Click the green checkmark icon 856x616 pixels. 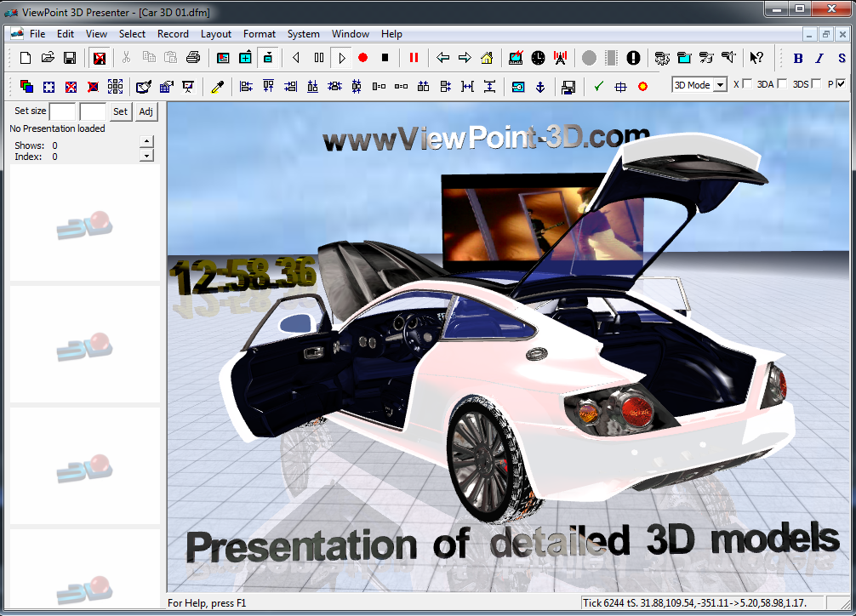[598, 87]
